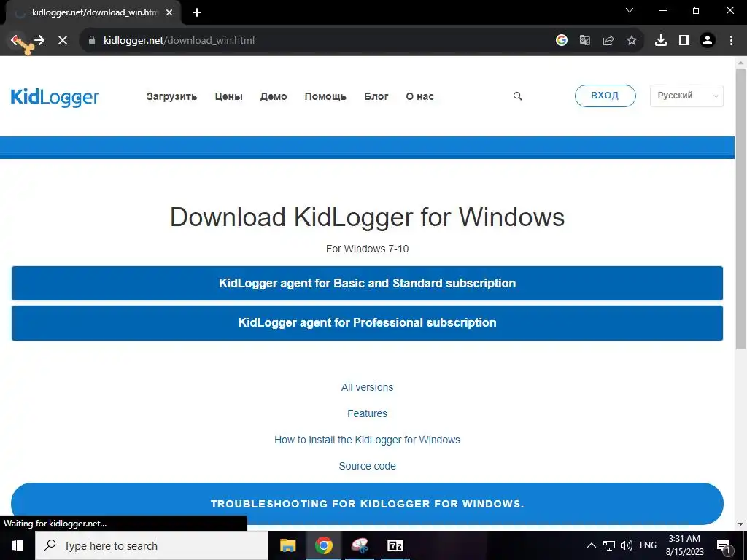Viewport: 747px width, 560px height.
Task: Open Chrome downloads icon
Action: click(x=661, y=41)
